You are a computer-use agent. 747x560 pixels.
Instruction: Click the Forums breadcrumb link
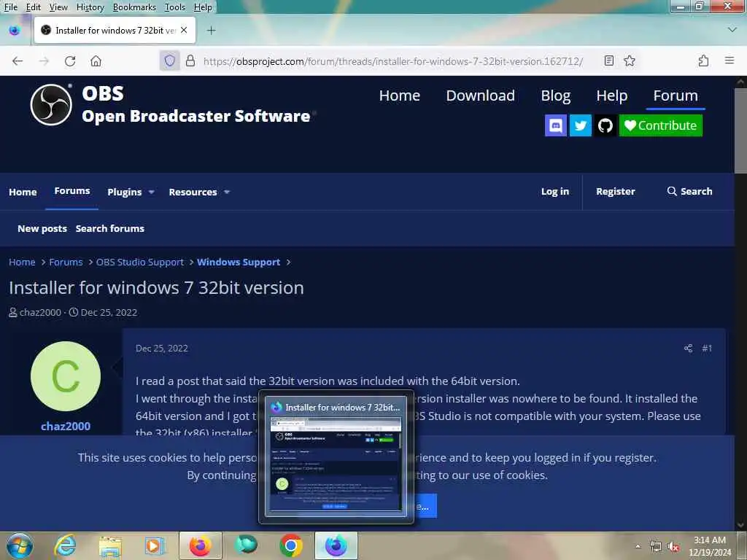click(66, 262)
